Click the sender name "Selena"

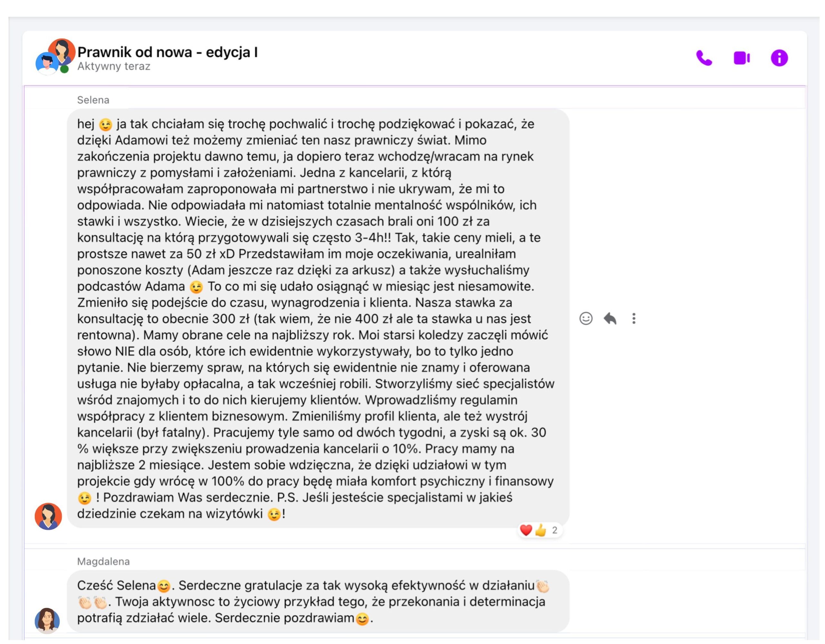click(93, 100)
